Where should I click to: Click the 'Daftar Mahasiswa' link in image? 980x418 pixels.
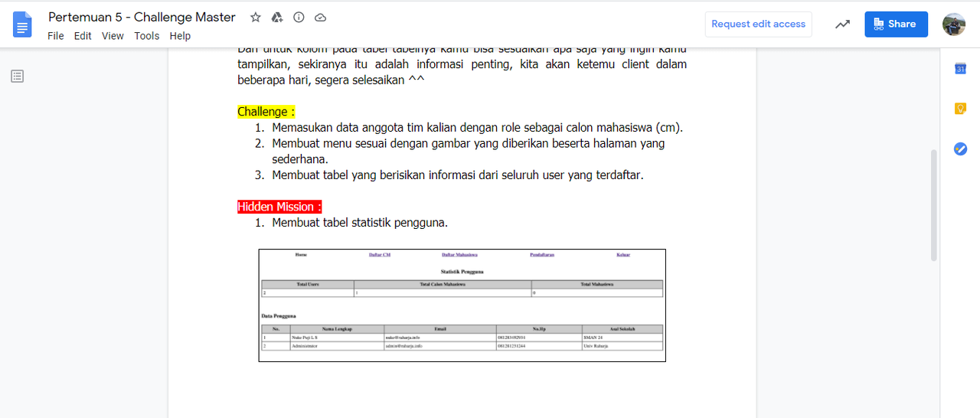459,254
